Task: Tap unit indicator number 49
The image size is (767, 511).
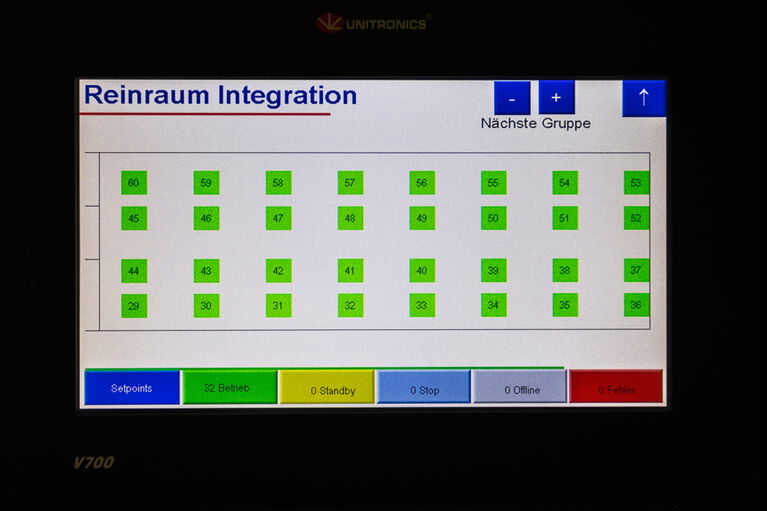Action: (422, 218)
